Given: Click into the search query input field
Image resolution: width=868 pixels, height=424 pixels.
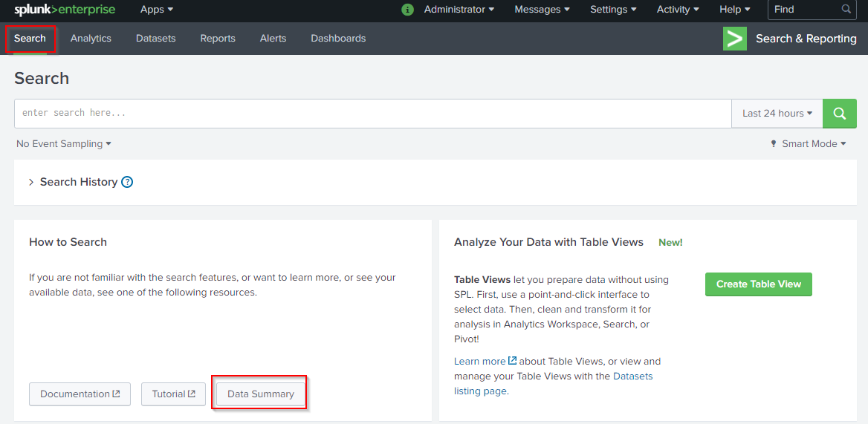Looking at the screenshot, I should point(372,114).
